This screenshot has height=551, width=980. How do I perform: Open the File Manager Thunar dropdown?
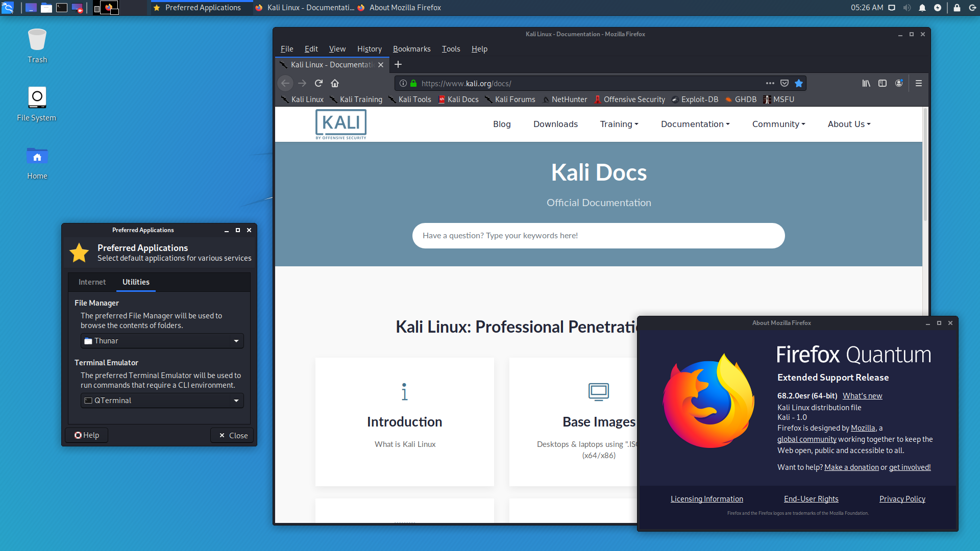[162, 341]
